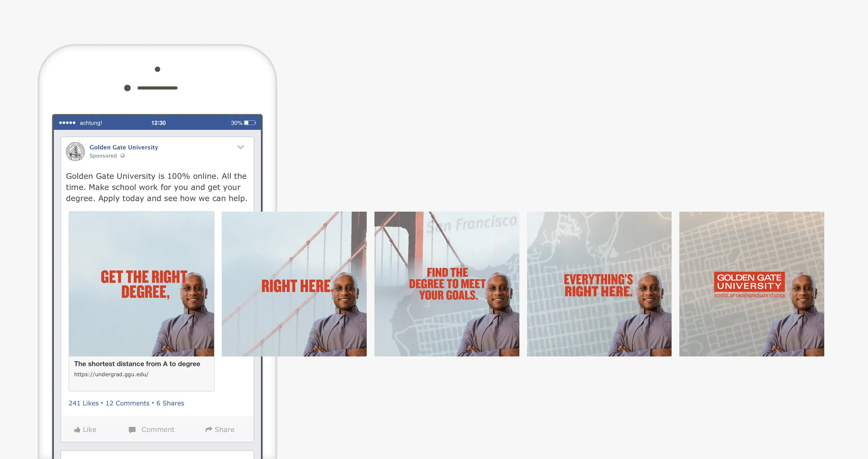Click the Golden Gate University seal avatar
The height and width of the screenshot is (459, 868).
tap(75, 152)
